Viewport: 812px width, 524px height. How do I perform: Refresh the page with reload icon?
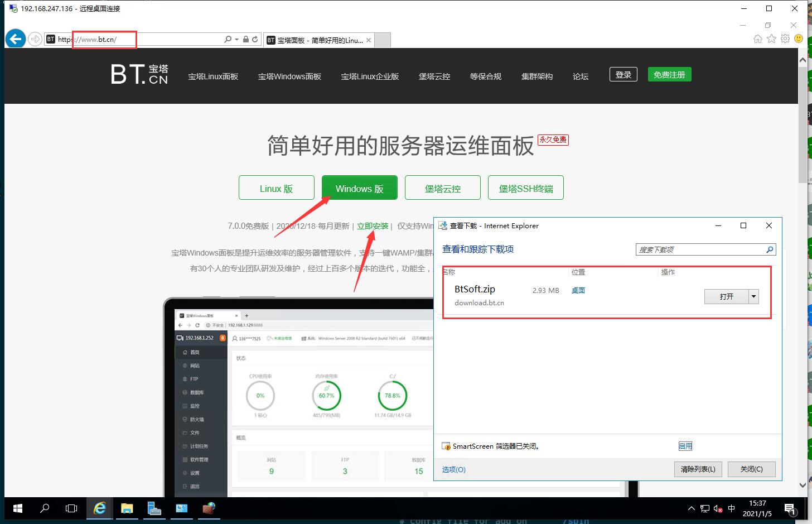click(255, 39)
